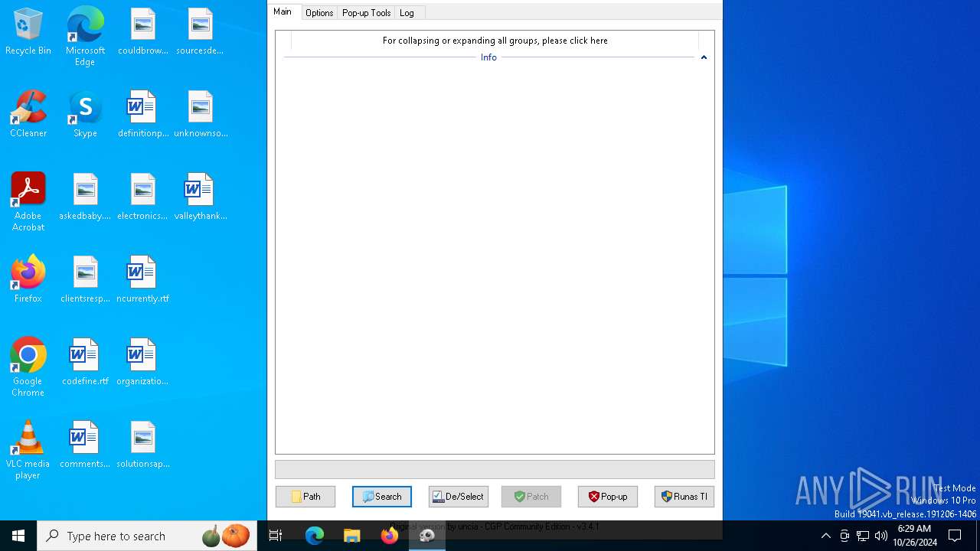Select the definitionp... Word document
Screen dimensions: 980x551
(x=143, y=115)
